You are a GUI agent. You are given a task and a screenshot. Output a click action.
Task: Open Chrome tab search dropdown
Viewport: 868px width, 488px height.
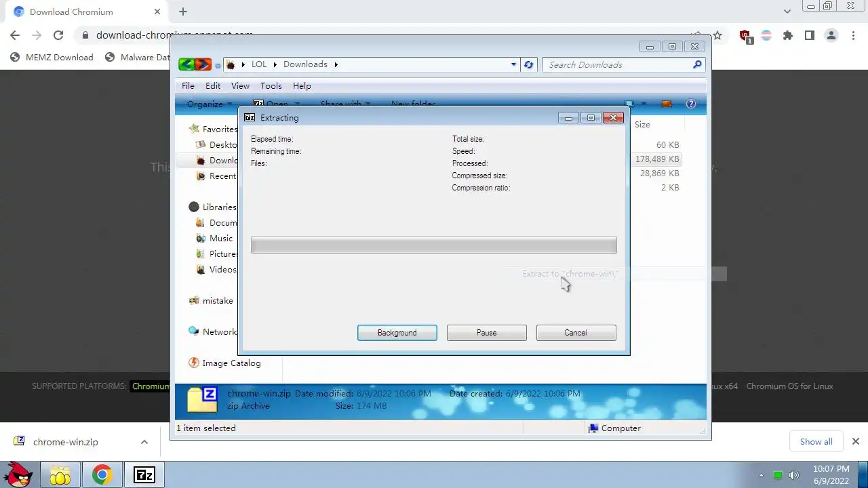[787, 12]
